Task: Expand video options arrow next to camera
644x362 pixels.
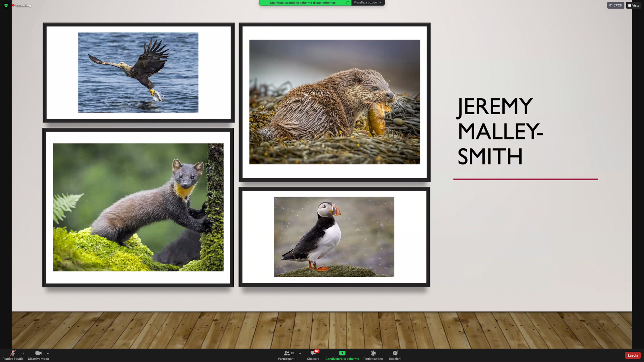Action: click(48, 353)
